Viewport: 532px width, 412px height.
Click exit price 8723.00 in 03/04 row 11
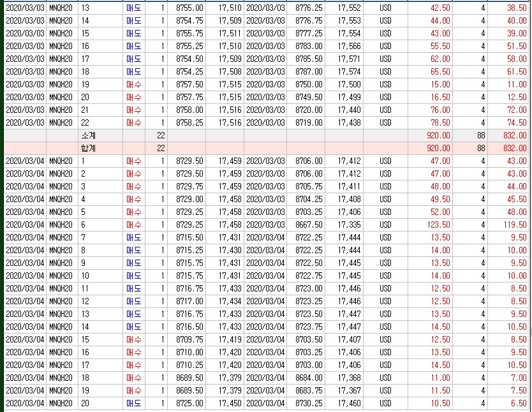(x=309, y=288)
